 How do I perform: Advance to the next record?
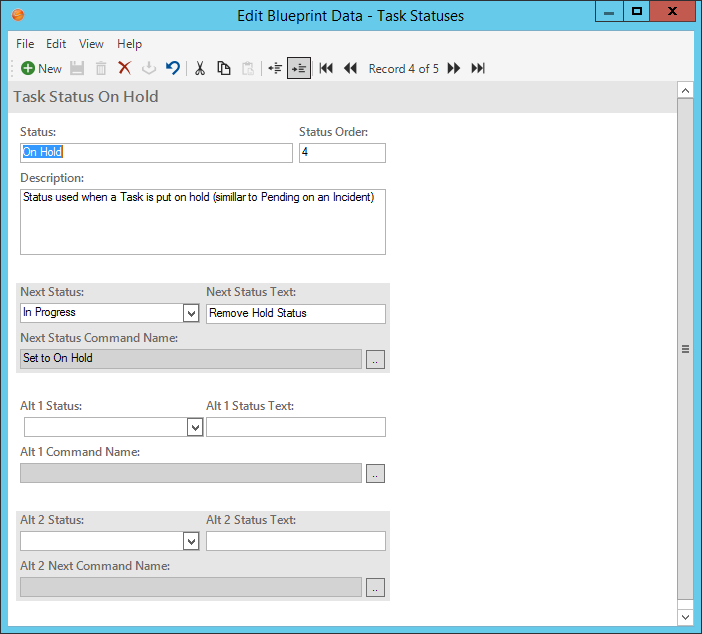pos(454,69)
